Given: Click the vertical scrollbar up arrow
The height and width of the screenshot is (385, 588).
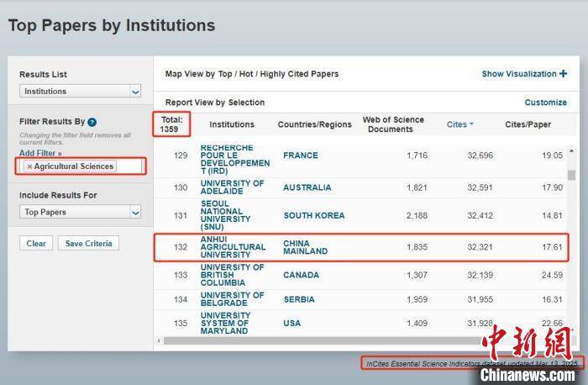Looking at the screenshot, I should pyautogui.click(x=571, y=150).
